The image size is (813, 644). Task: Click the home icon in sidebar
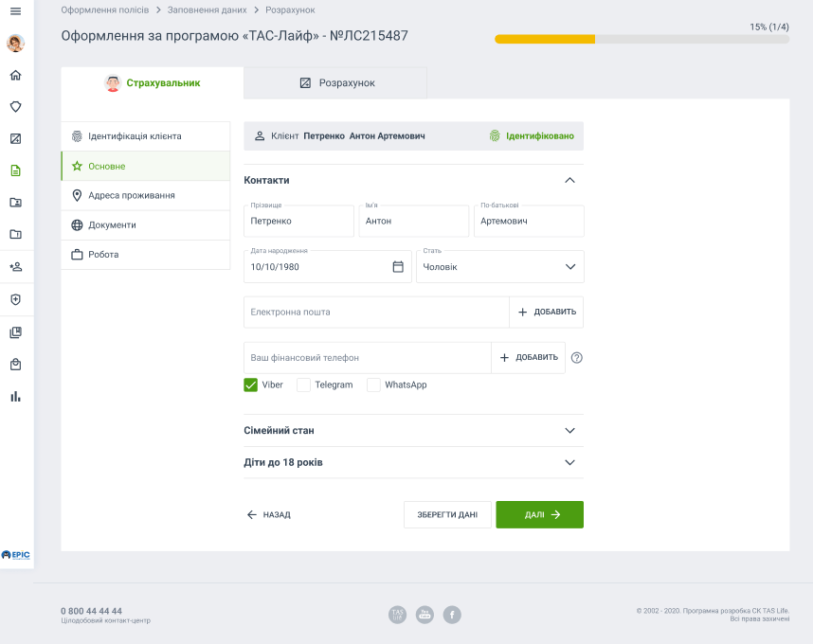click(15, 75)
